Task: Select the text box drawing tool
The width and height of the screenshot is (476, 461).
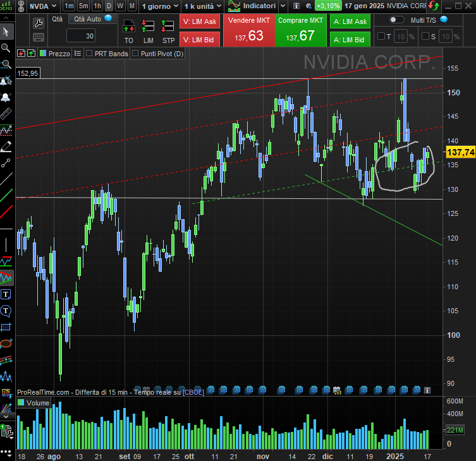Action: click(x=6, y=294)
